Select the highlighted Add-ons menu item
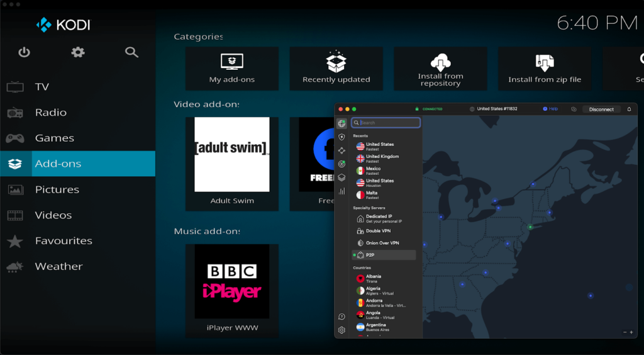This screenshot has height=355, width=644. click(77, 164)
